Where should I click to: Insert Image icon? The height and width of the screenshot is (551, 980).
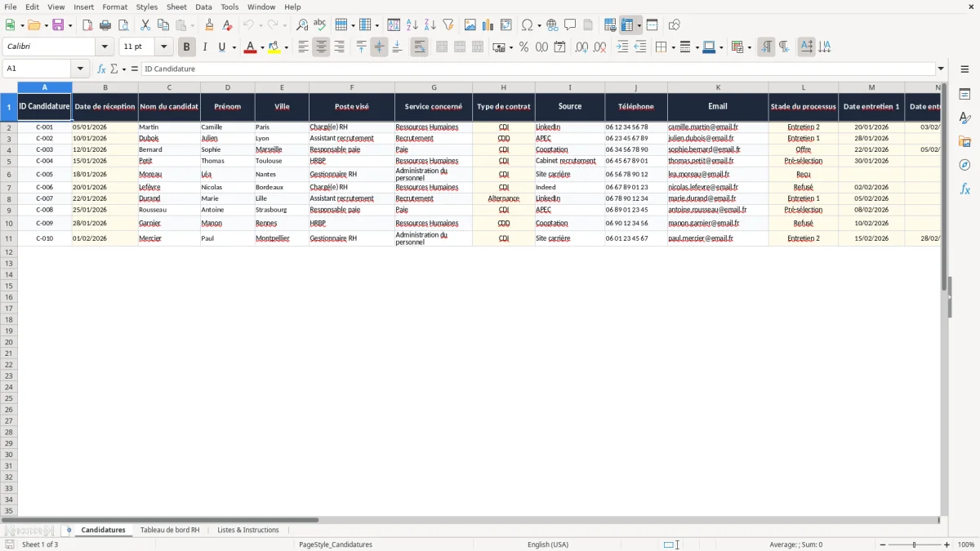[470, 25]
